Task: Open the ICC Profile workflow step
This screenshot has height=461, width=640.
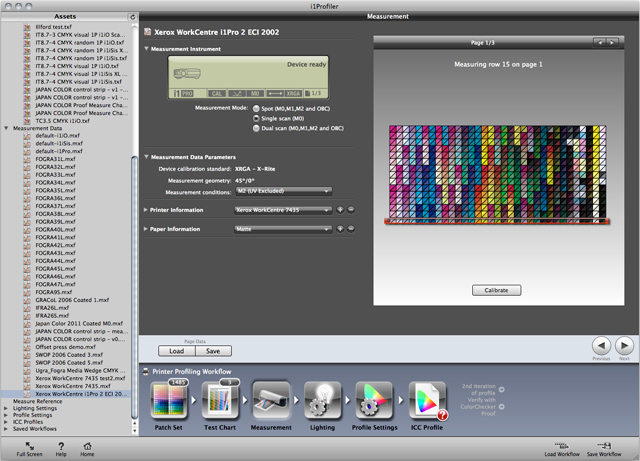Action: [x=427, y=401]
